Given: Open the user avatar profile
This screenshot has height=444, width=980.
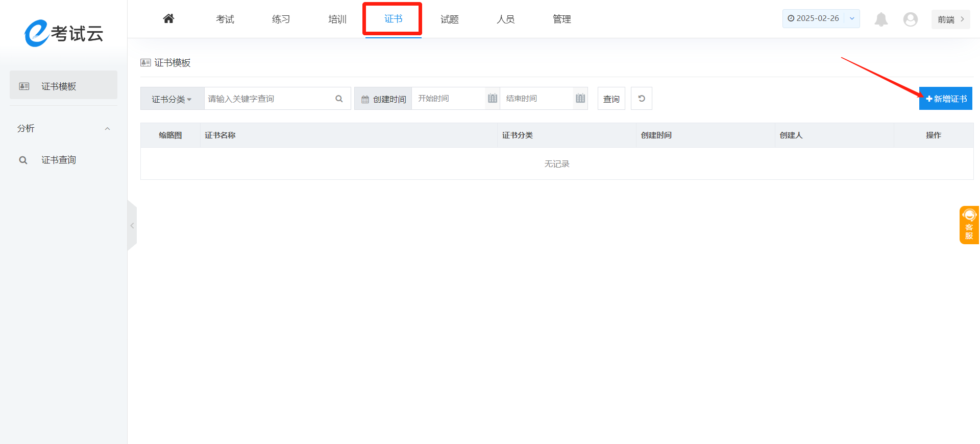Looking at the screenshot, I should 910,19.
